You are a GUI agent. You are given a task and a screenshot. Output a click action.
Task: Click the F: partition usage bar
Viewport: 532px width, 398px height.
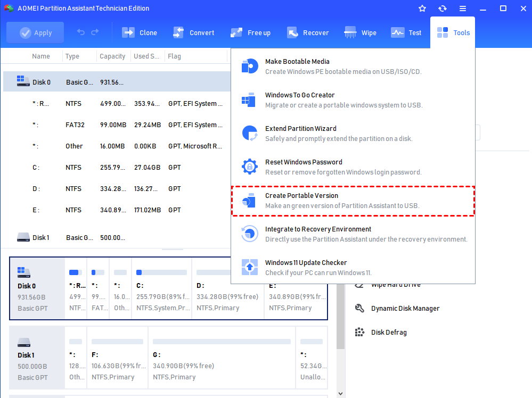(x=117, y=342)
